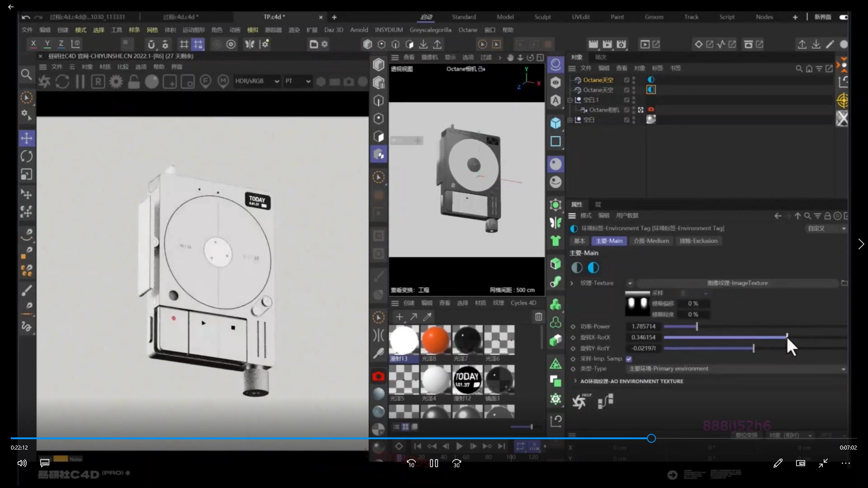Click the pencil edit icon in video player

[778, 463]
